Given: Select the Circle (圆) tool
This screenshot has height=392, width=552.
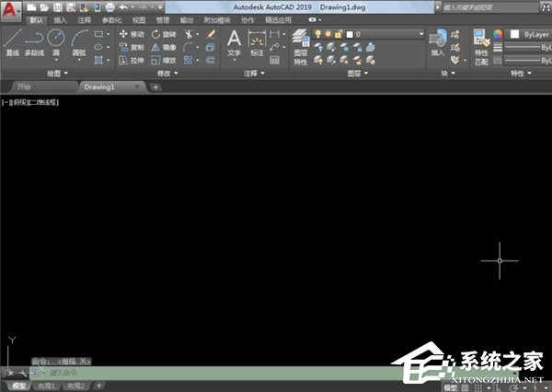Looking at the screenshot, I should (56, 43).
